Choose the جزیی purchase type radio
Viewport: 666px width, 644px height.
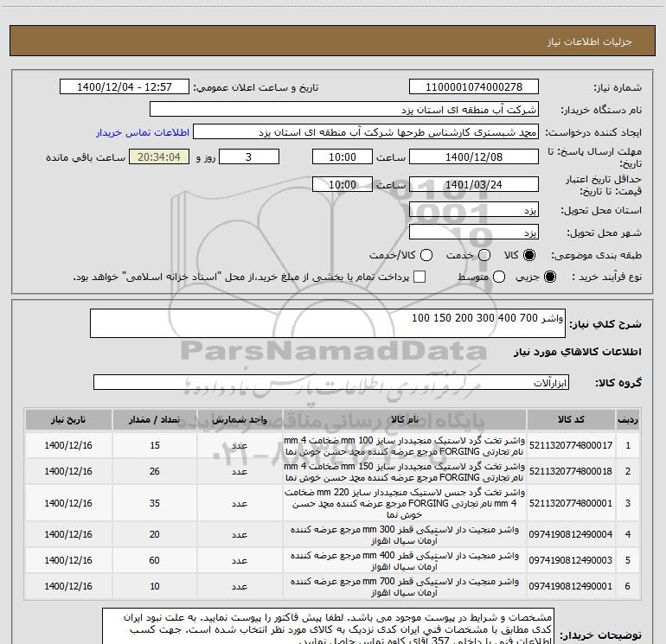(x=549, y=277)
